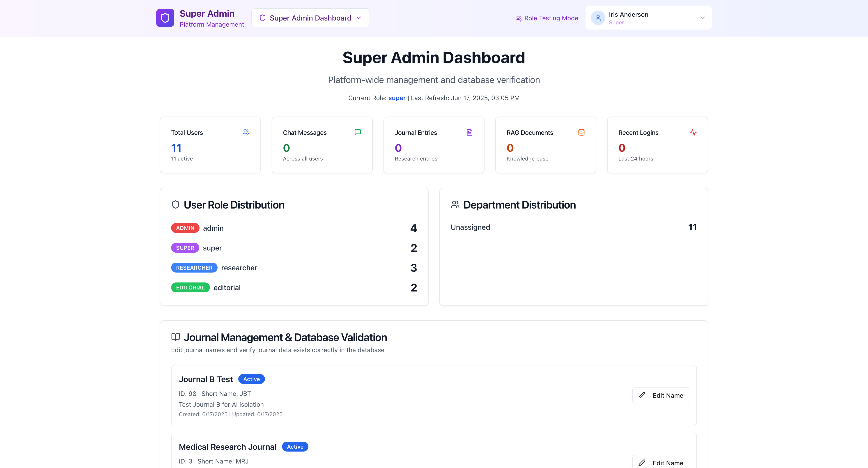Click the Recent Logins activity icon
This screenshot has width=868, height=468.
coord(693,132)
